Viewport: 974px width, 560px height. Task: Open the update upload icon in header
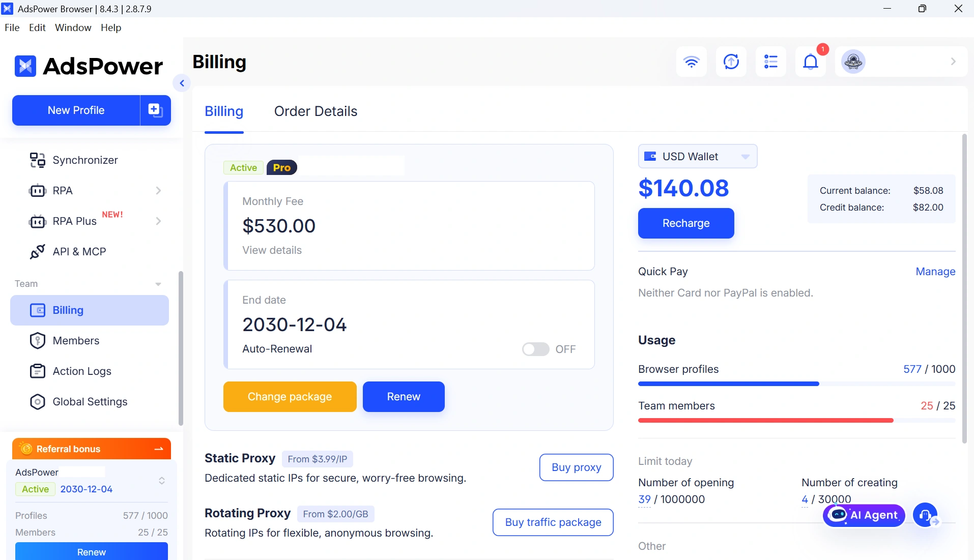(x=731, y=62)
